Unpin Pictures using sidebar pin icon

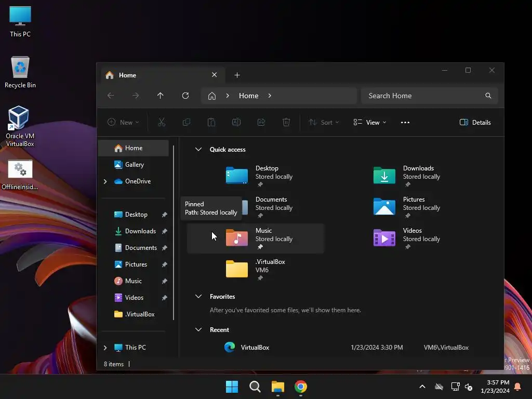pos(165,264)
